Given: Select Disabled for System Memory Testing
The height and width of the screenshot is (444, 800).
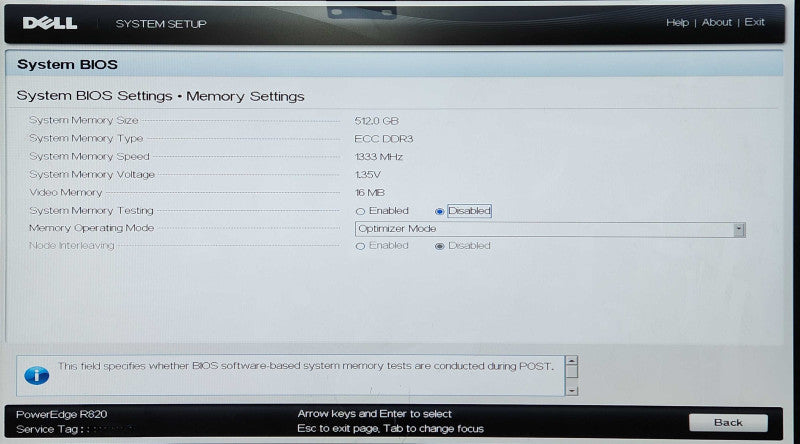Looking at the screenshot, I should click(x=439, y=211).
